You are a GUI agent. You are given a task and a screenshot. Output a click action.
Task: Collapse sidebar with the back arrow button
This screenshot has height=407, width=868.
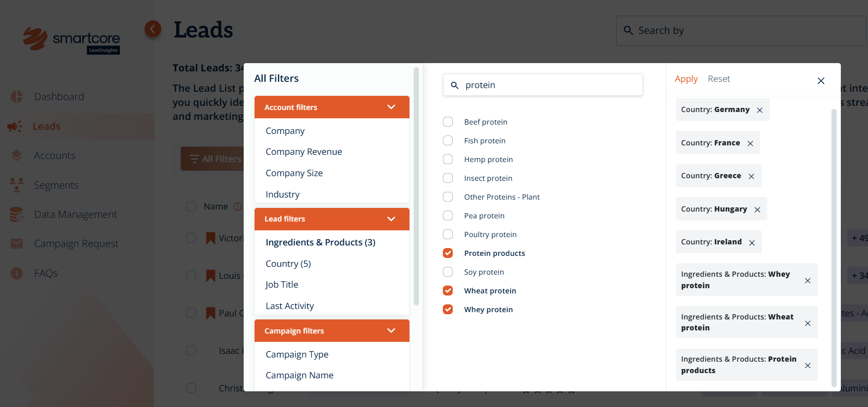point(153,29)
